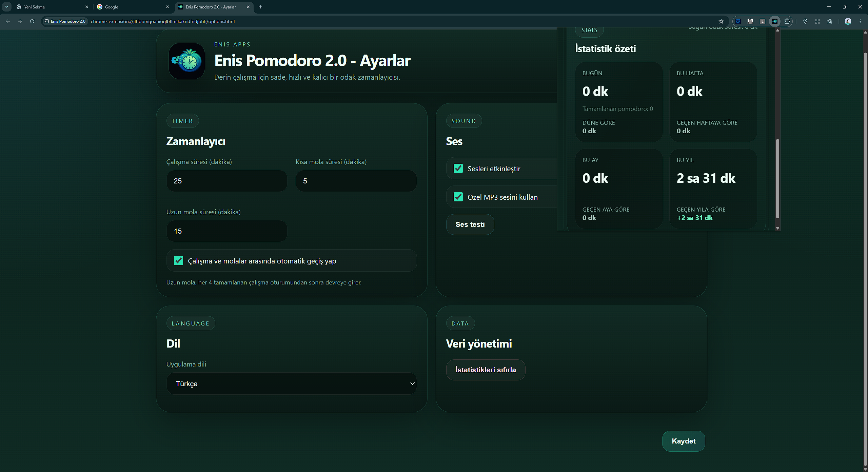Open the QR code grid icon
This screenshot has height=472, width=868.
817,21
